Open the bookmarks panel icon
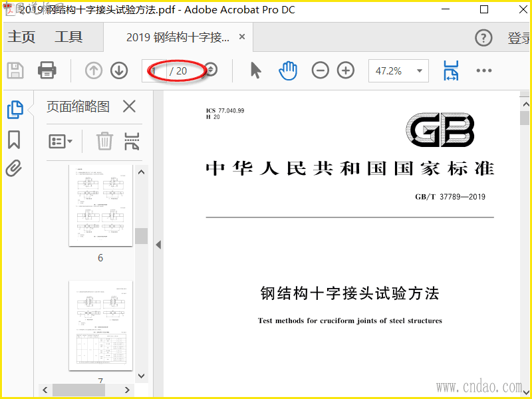532x399 pixels. pos(14,140)
